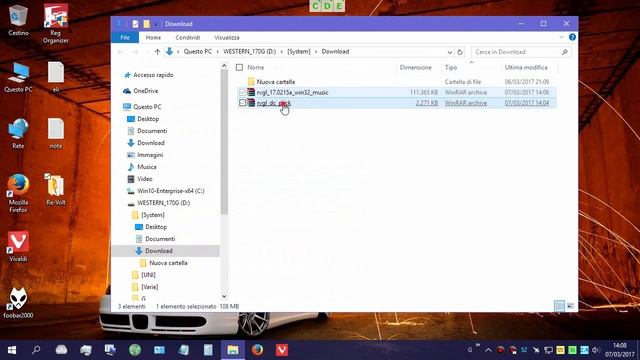Screen dimensions: 640x360
Task: Open Firefox from the taskbar
Action: 257,350
